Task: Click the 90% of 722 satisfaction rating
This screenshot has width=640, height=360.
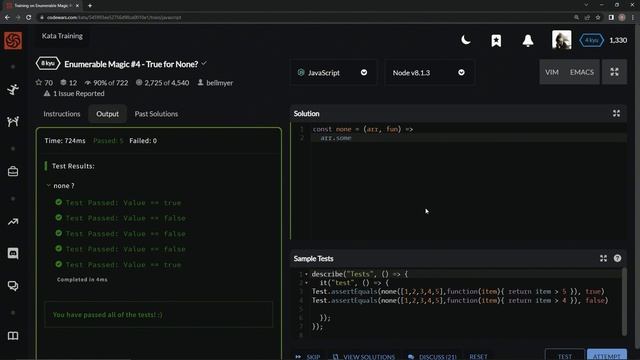Action: [x=106, y=82]
